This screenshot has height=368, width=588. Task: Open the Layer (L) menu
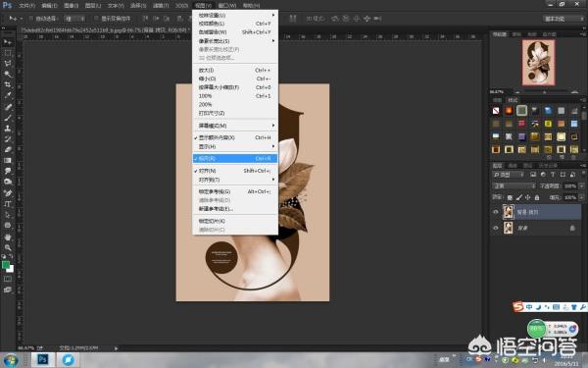point(93,6)
